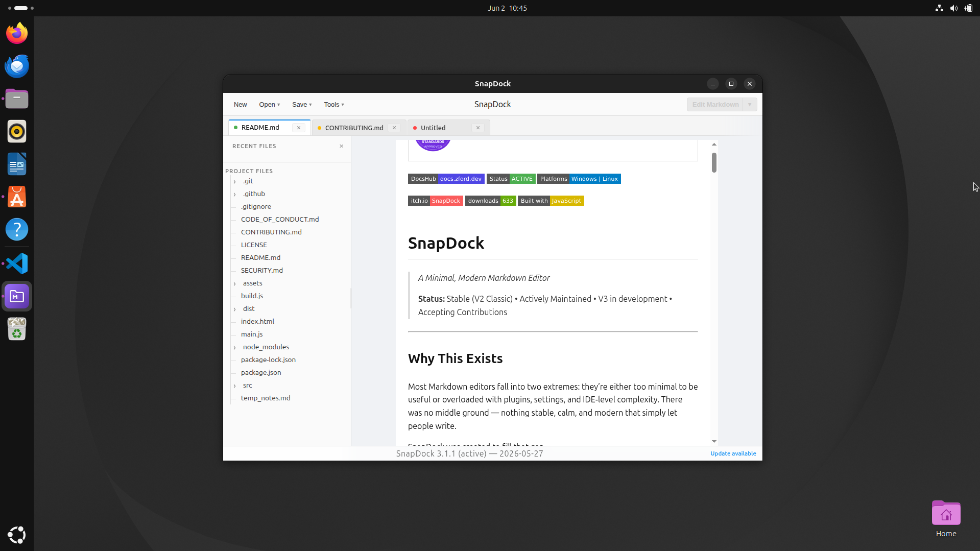Open the Home folder on the desktop
Screen dimensions: 980x551
(x=946, y=519)
